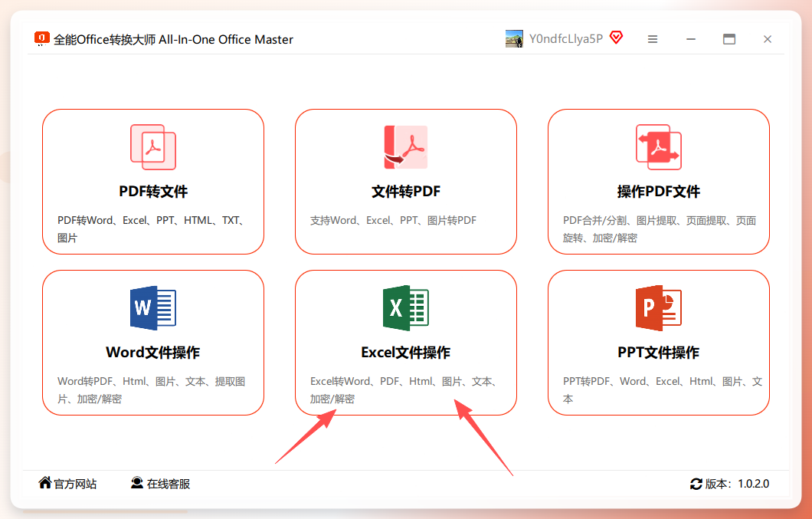
Task: Click username Y0ndfcLlya5P
Action: click(x=566, y=39)
